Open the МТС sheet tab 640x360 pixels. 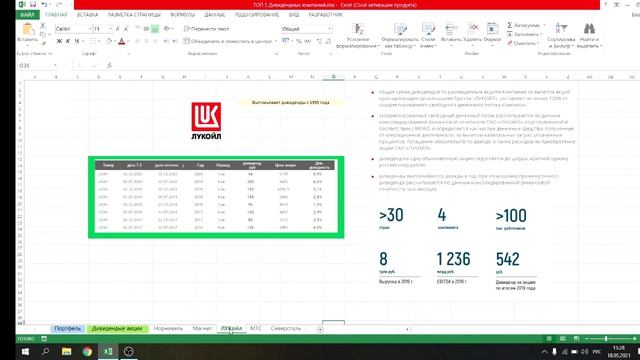click(256, 329)
